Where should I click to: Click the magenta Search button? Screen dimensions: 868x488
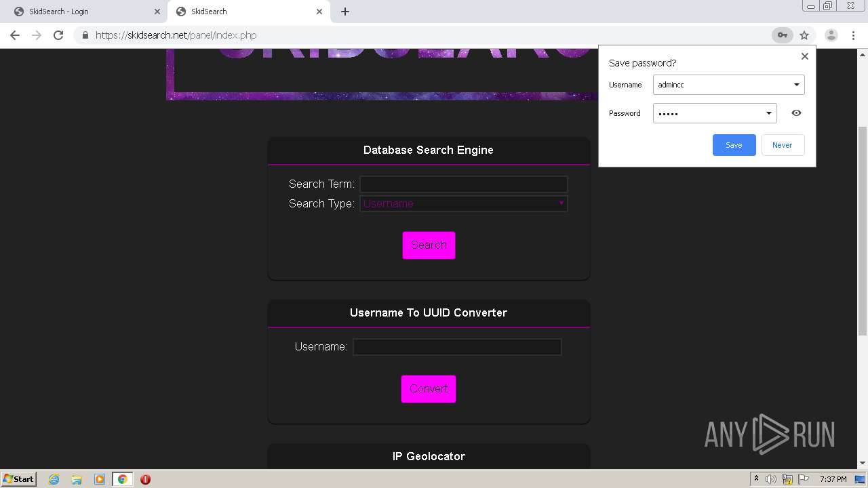[429, 245]
